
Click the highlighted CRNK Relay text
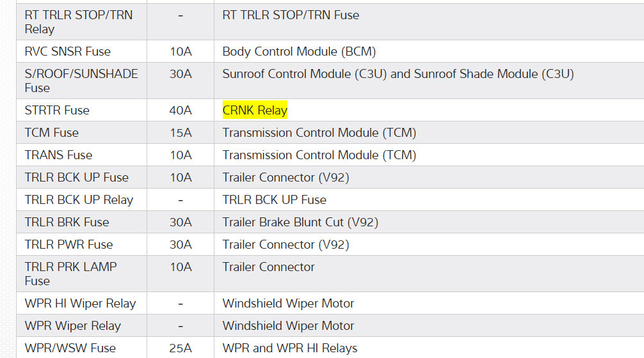(255, 111)
